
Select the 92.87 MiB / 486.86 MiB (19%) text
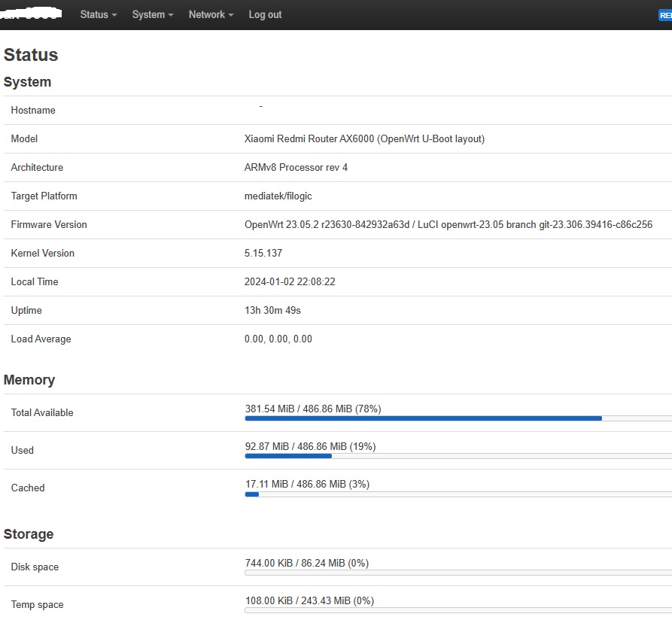tap(310, 446)
